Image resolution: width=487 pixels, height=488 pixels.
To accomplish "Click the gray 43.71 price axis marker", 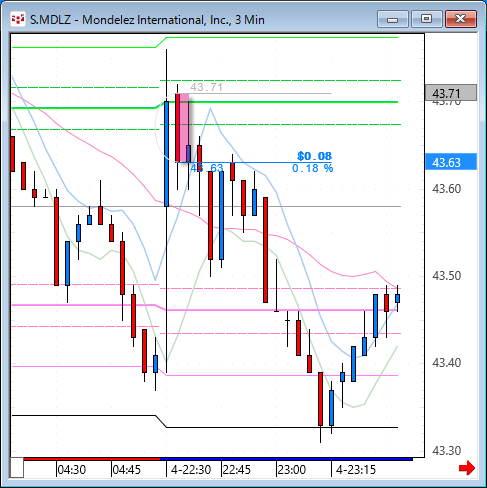I will pyautogui.click(x=451, y=93).
